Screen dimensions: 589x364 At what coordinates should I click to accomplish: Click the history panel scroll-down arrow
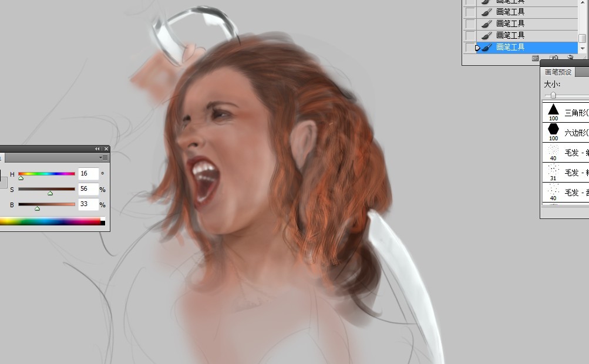[x=583, y=49]
